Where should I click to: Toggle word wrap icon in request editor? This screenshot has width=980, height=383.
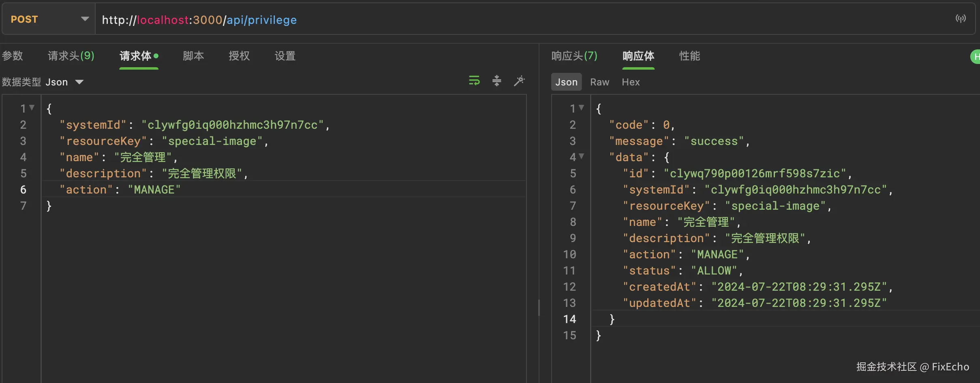pyautogui.click(x=474, y=81)
